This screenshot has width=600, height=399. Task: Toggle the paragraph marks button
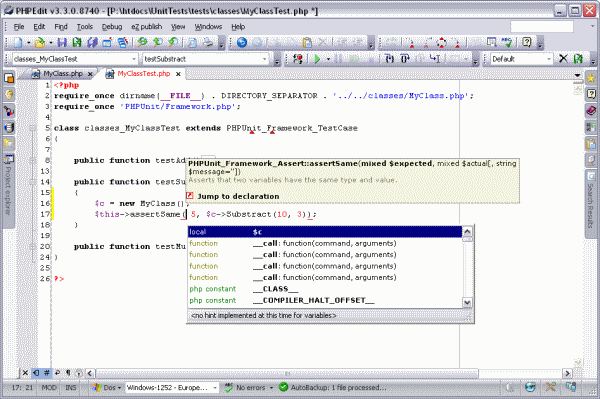(68, 373)
